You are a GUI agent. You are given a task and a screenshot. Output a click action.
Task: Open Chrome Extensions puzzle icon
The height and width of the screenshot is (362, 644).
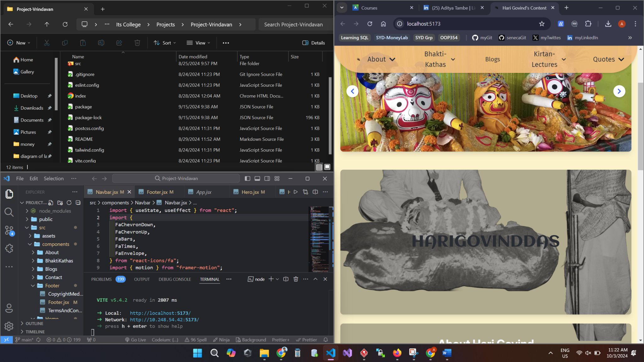(588, 24)
